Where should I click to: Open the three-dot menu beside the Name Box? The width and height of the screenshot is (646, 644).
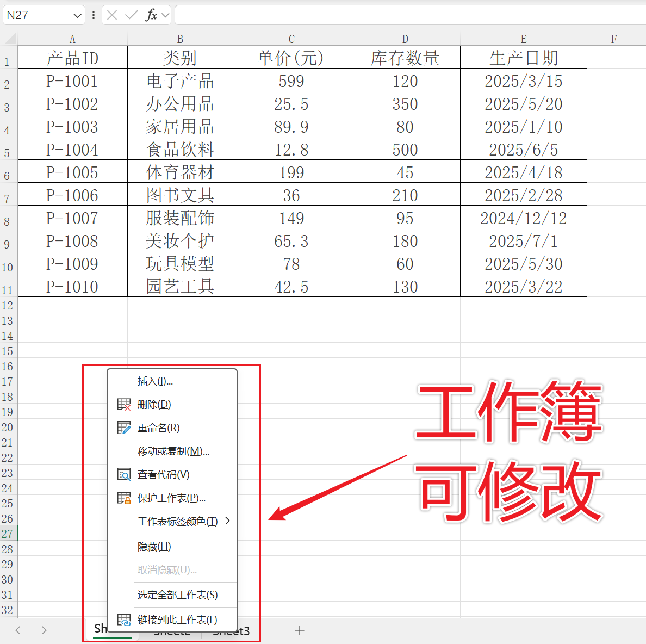(94, 15)
